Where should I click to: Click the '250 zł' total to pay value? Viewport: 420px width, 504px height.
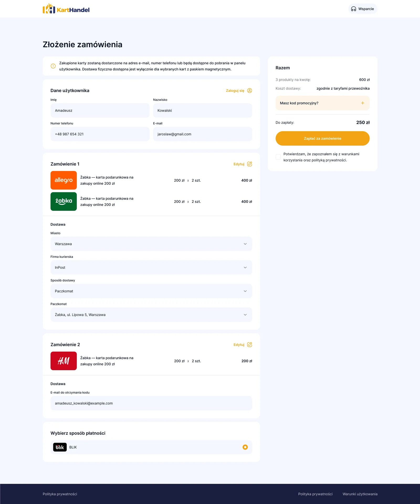(x=363, y=123)
